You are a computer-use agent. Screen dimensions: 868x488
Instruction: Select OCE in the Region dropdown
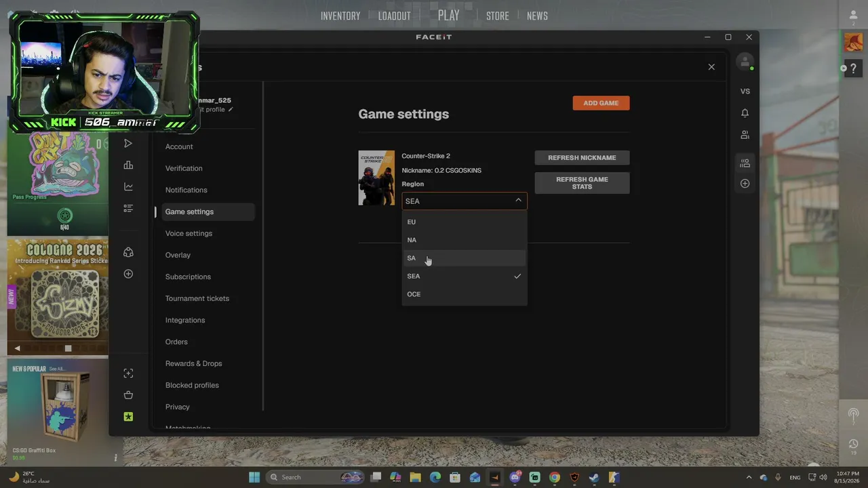click(x=465, y=294)
